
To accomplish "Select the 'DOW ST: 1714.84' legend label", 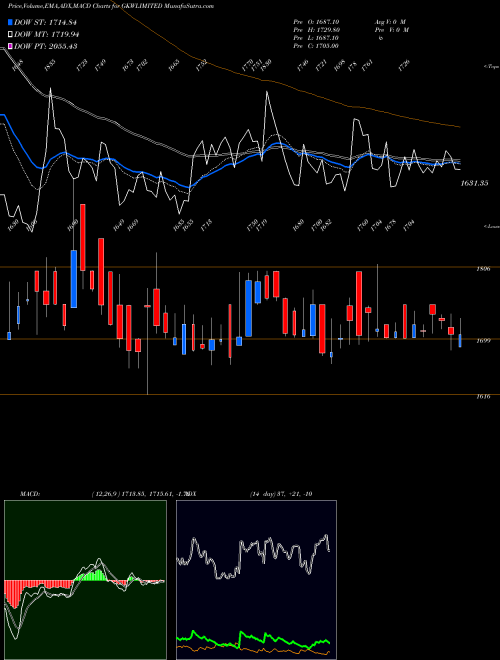I will [x=45, y=22].
